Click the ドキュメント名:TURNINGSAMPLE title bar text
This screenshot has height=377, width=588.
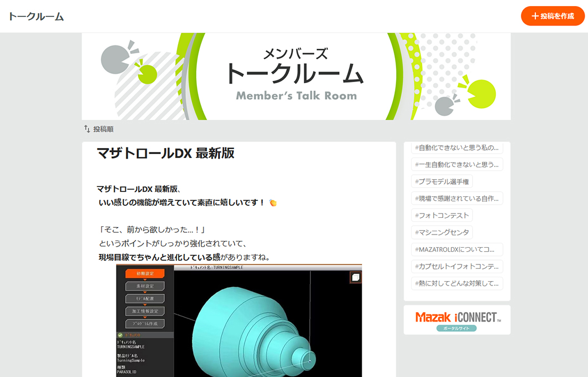tap(217, 268)
